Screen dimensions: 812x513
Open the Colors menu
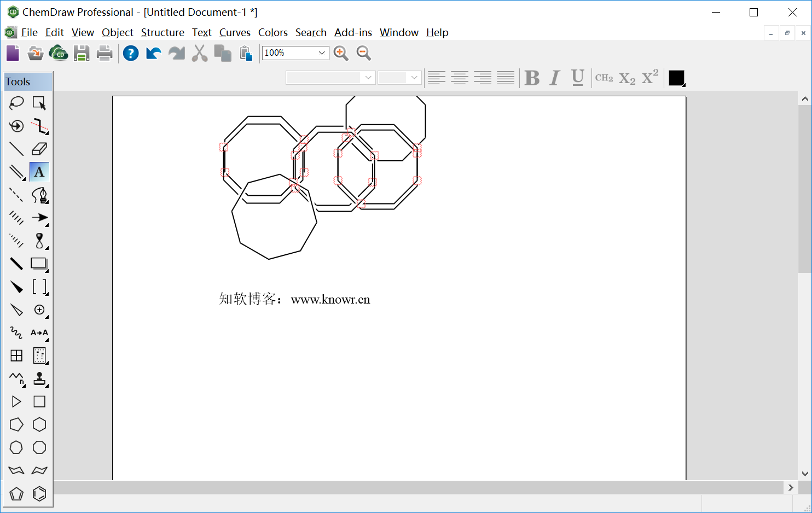(x=273, y=32)
